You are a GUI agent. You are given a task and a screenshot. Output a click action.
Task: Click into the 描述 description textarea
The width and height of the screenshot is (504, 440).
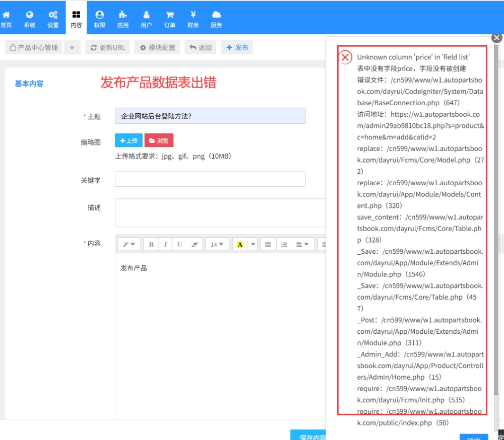pyautogui.click(x=221, y=212)
